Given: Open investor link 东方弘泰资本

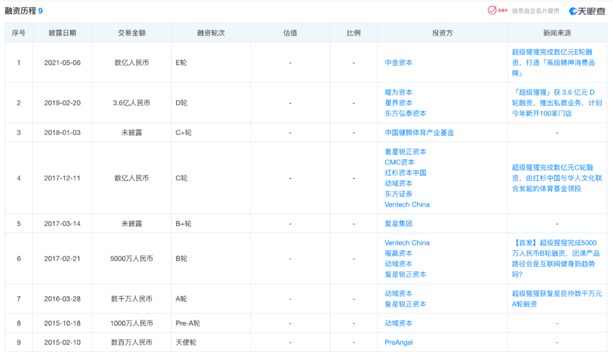Looking at the screenshot, I should [x=405, y=113].
